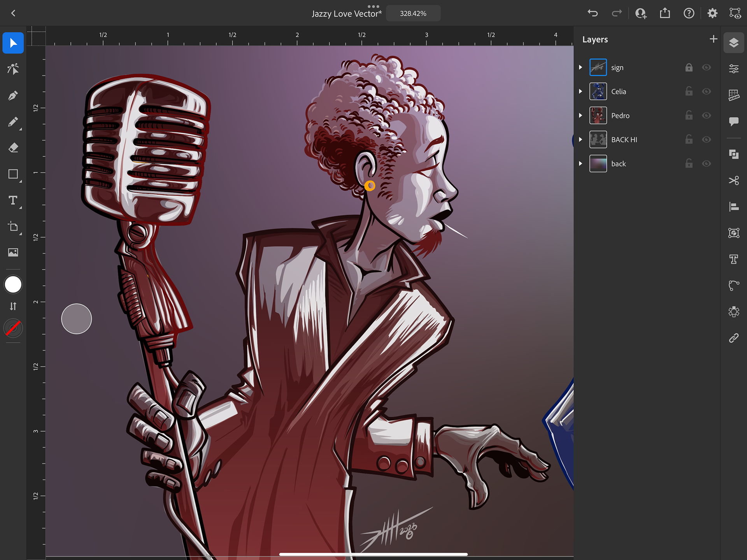Open the Type panel
This screenshot has height=560, width=747.
[x=734, y=259]
